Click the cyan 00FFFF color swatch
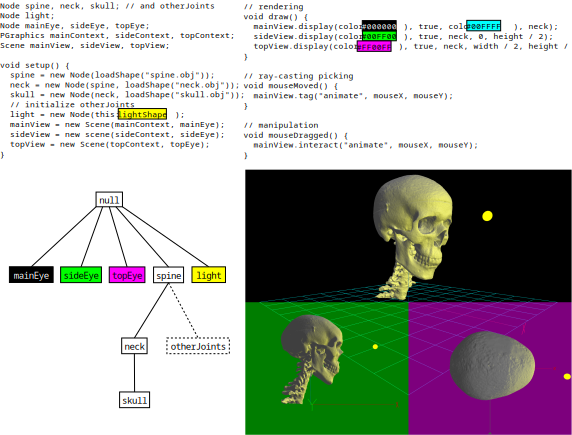Screen dimensions: 572x435 [x=484, y=26]
